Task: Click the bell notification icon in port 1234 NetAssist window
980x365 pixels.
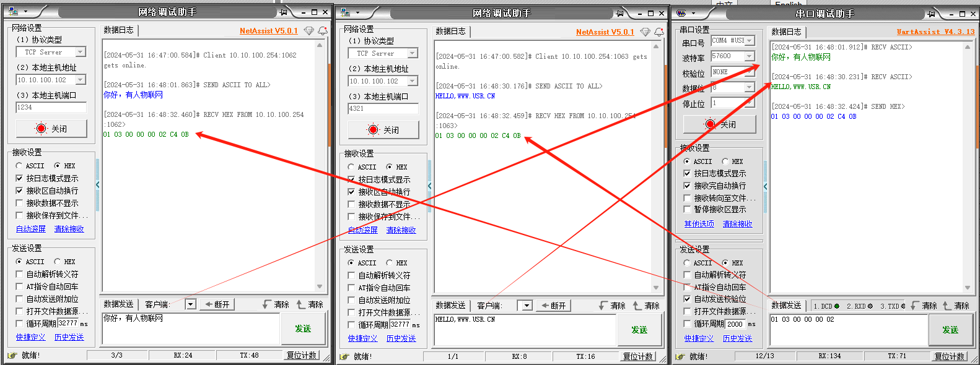Action: coord(323,30)
